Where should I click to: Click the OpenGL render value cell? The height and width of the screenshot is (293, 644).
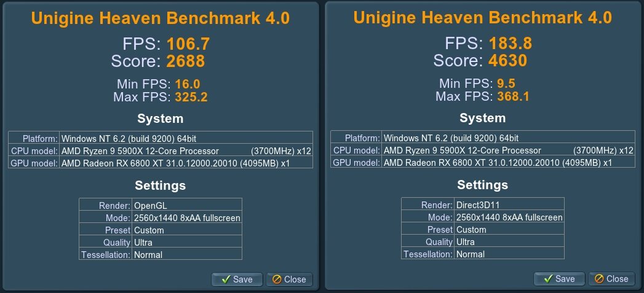coord(187,205)
